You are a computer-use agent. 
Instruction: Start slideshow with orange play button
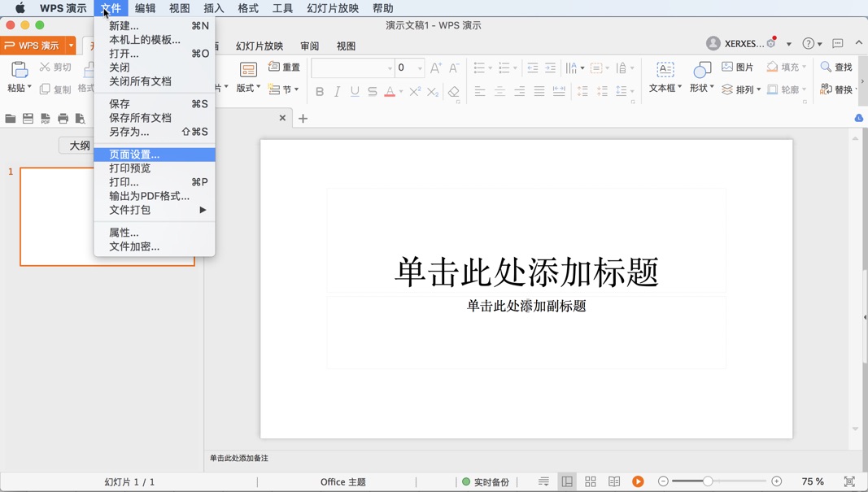pos(638,481)
